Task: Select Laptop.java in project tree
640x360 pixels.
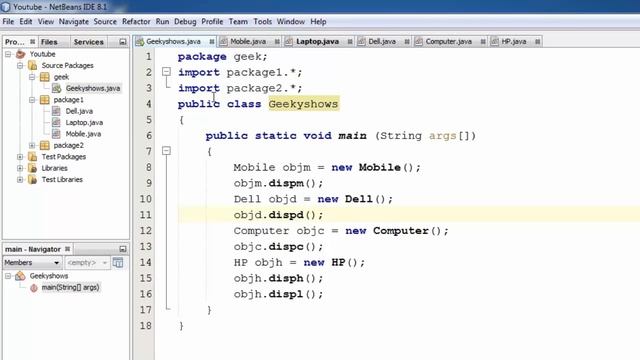Action: 84,122
